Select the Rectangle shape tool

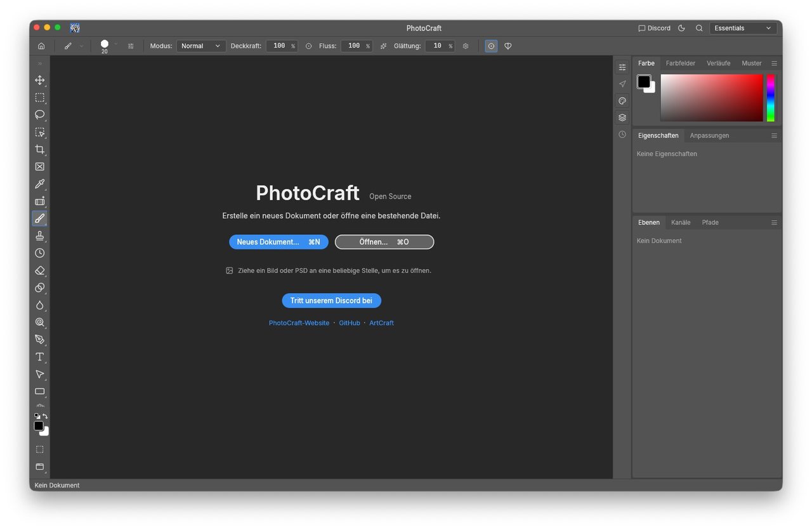[x=39, y=391]
